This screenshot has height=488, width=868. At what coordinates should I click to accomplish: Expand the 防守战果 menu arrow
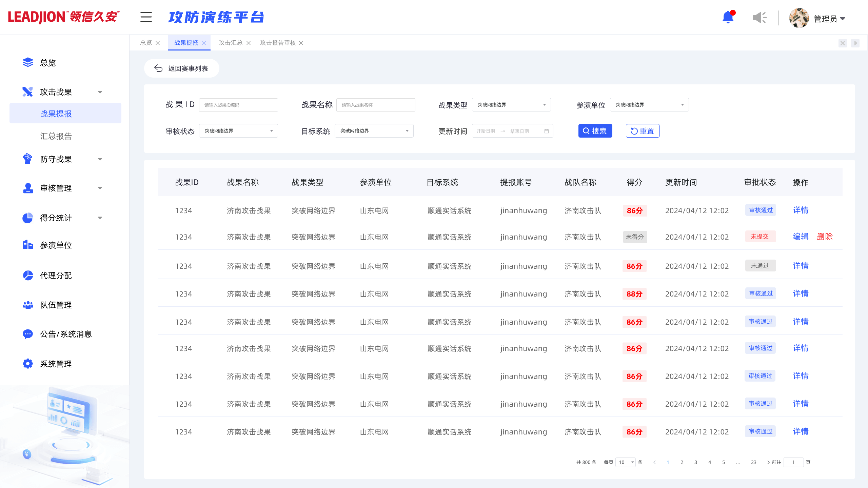(x=100, y=159)
